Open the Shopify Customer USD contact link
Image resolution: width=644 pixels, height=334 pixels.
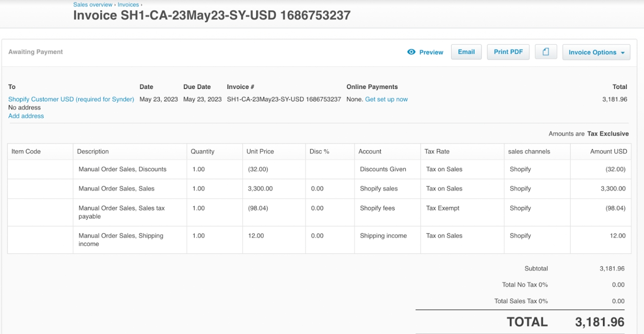[x=71, y=99]
